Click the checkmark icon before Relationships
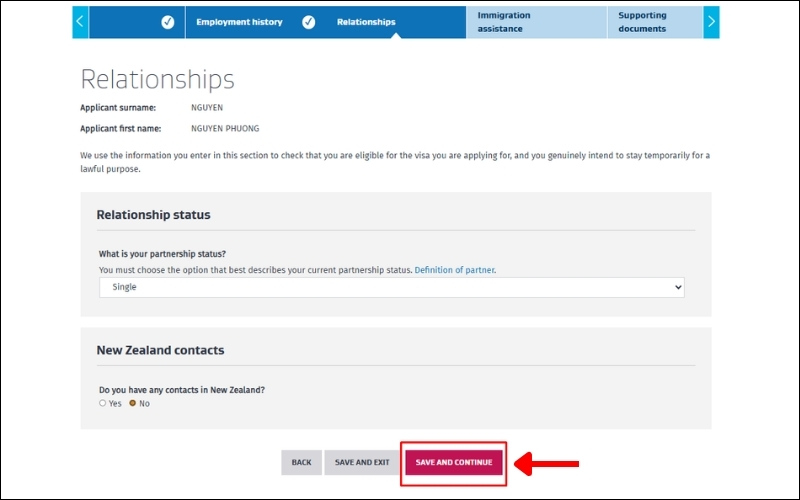800x500 pixels. click(x=309, y=22)
